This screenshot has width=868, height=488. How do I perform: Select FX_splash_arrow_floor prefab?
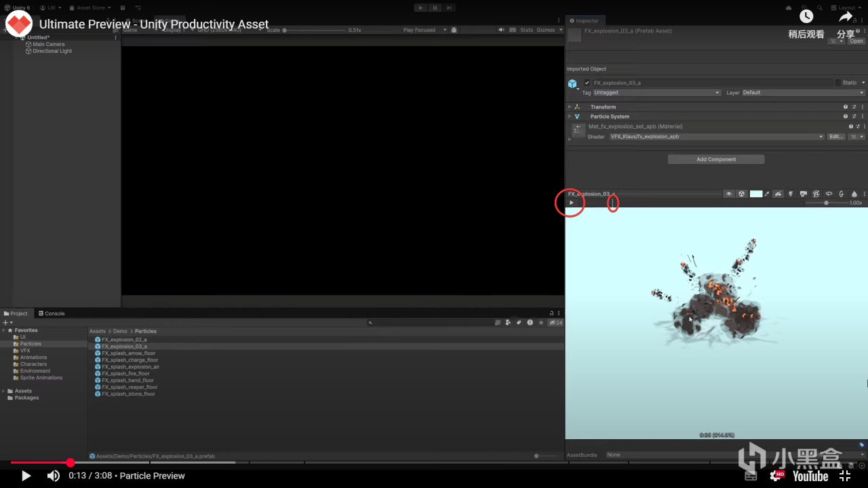(x=129, y=353)
